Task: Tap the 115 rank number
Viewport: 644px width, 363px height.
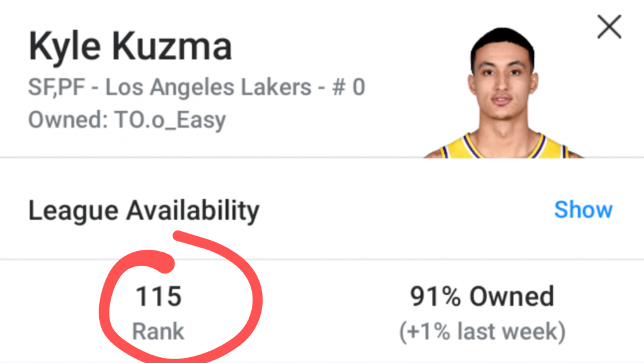Action: pos(158,297)
